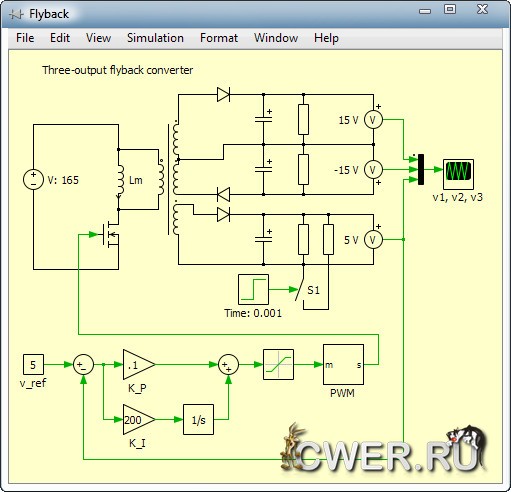The height and width of the screenshot is (492, 511).
Task: Open the Simulation menu
Action: tap(155, 38)
